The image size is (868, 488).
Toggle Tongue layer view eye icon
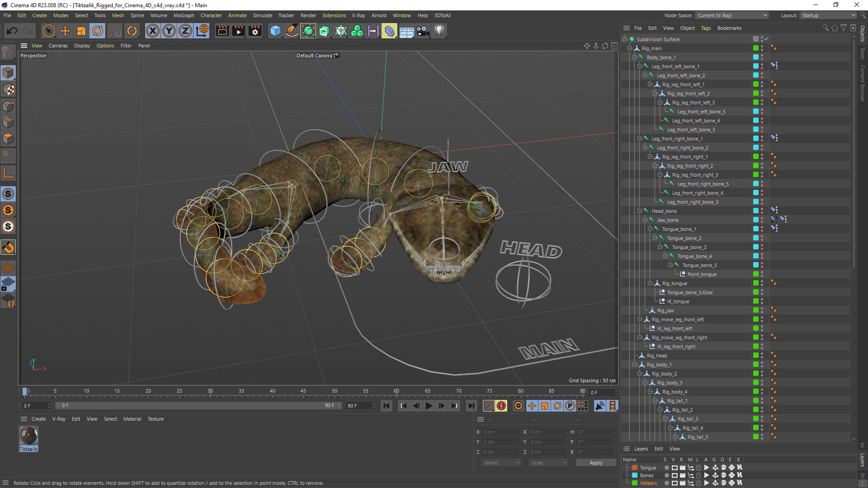[x=675, y=468]
